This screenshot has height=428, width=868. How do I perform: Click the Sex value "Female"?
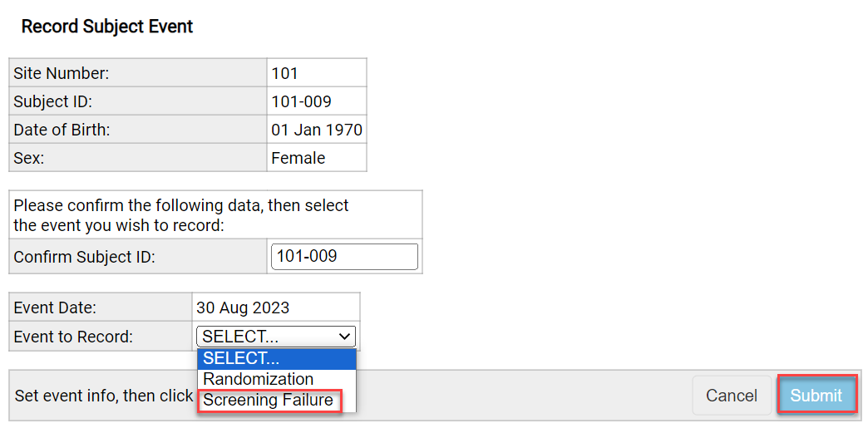click(x=298, y=158)
